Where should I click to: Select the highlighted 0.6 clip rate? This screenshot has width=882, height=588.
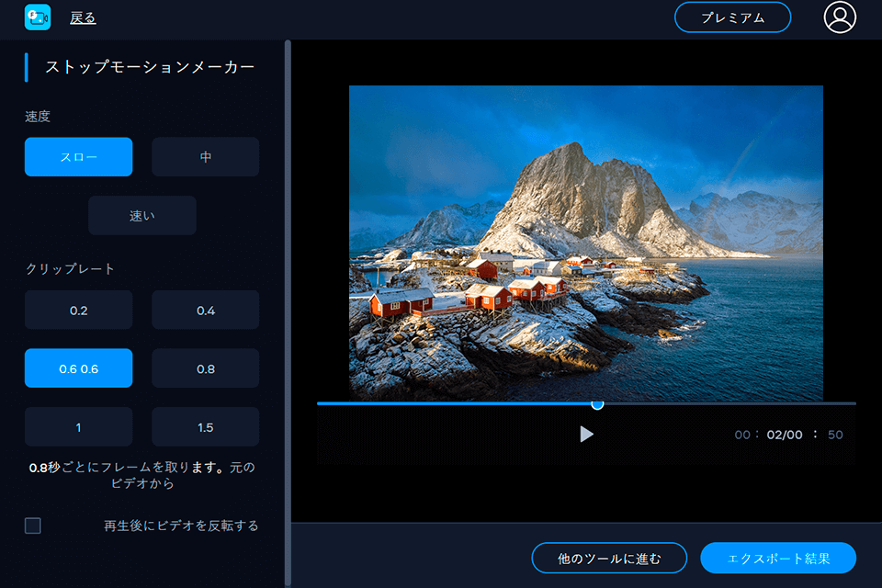coord(78,367)
